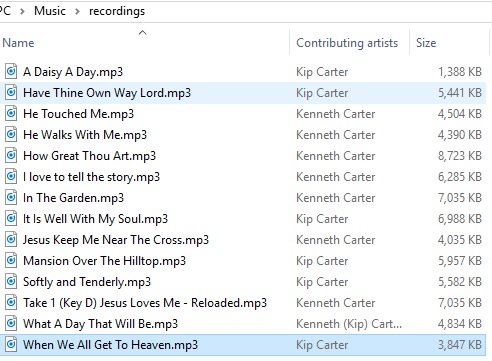Select the file name How Great Thou Art.mp3
Screen dimensions: 492x361
89,156
